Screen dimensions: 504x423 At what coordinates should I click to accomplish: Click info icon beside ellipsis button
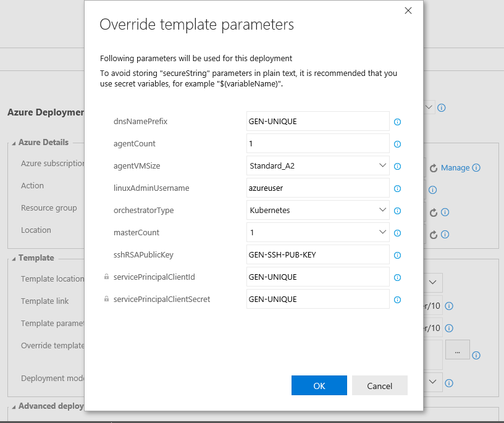476,355
